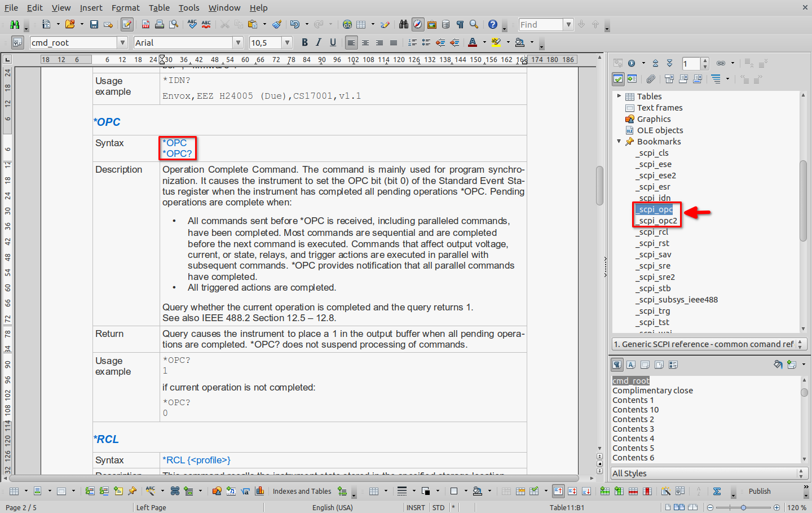Open paragraph style dropdown showing cmd_root
The image size is (812, 513).
122,42
